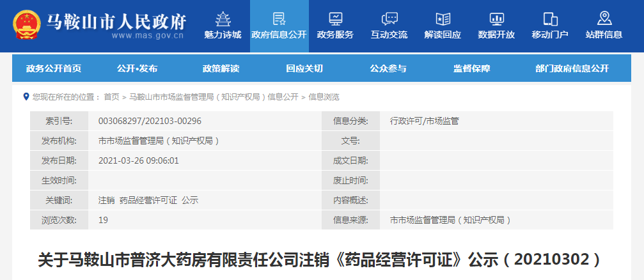Click the 站群信息 map pin icon
This screenshot has height=280, width=644.
pos(604,19)
